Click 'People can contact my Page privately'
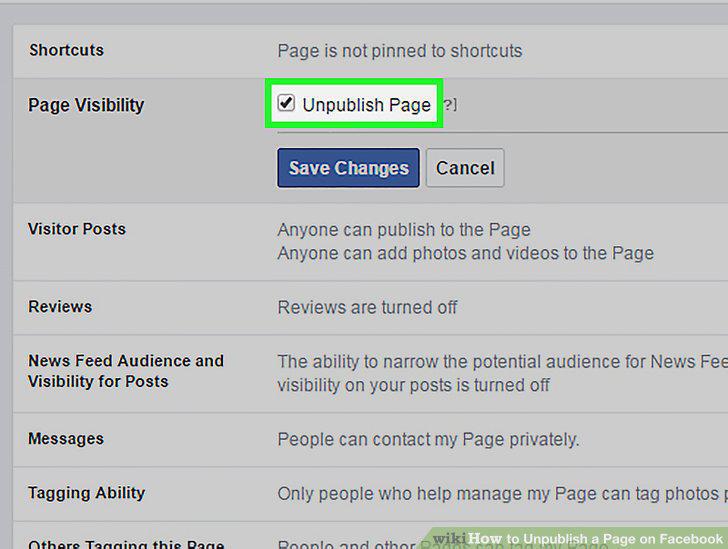 tap(428, 439)
